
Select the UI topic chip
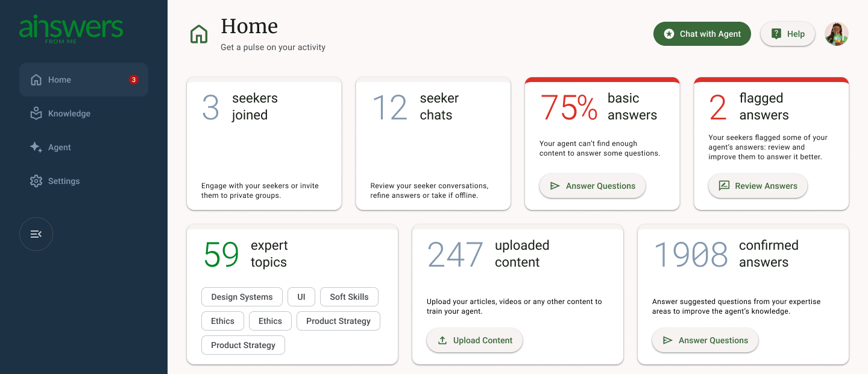pos(301,297)
